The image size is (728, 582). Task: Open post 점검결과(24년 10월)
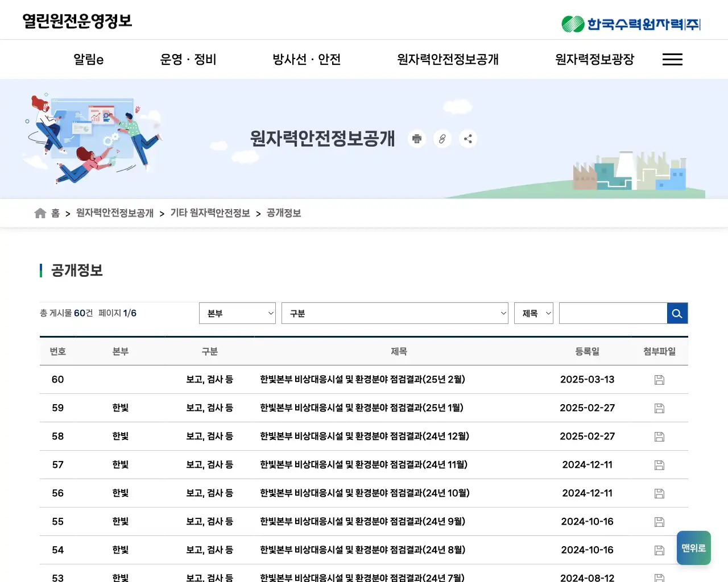click(x=365, y=493)
